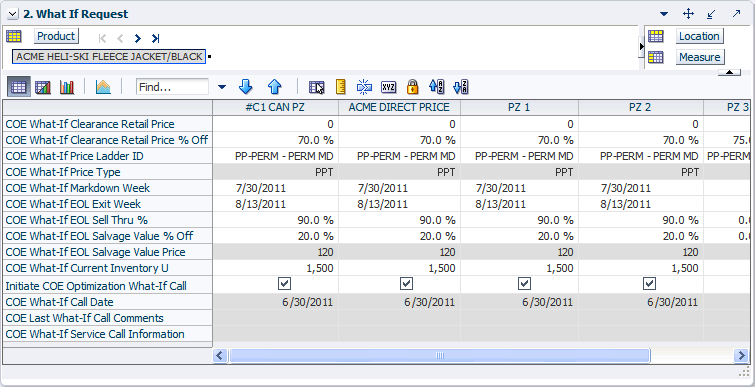Open the Location dimension button

point(700,36)
